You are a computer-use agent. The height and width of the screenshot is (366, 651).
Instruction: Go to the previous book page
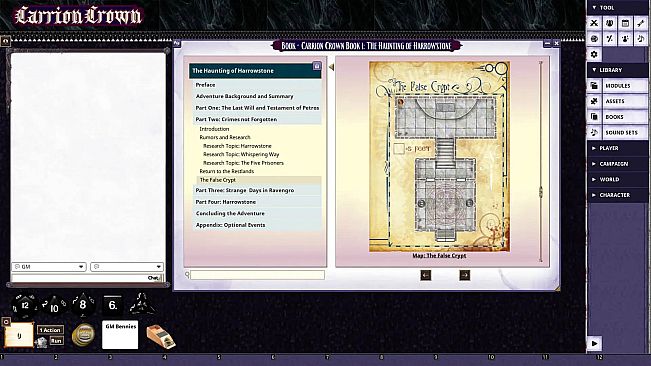pos(426,275)
